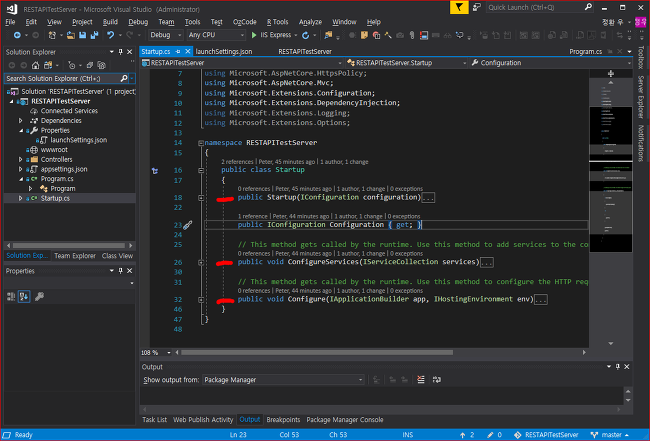Click the Categorized icon in the Properties panel

11,296
